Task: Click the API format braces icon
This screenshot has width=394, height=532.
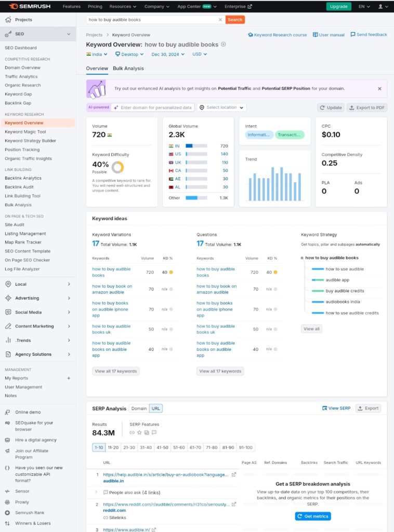Action: pyautogui.click(x=7, y=468)
